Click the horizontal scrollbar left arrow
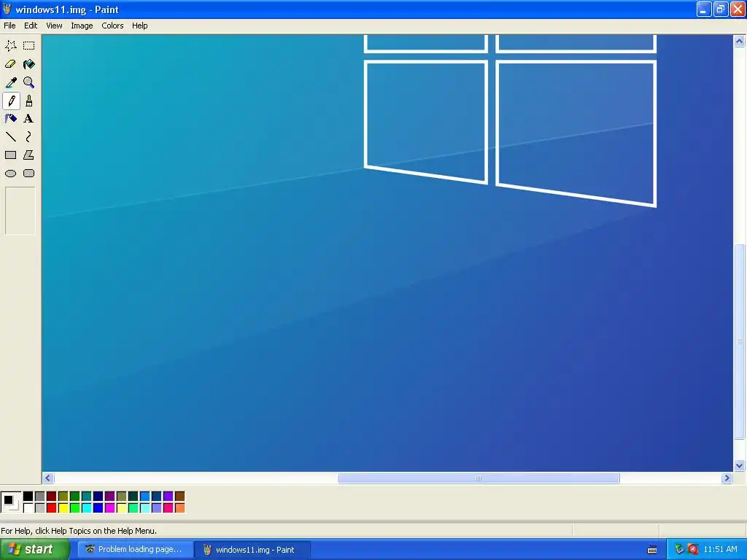747x560 pixels. pos(48,478)
